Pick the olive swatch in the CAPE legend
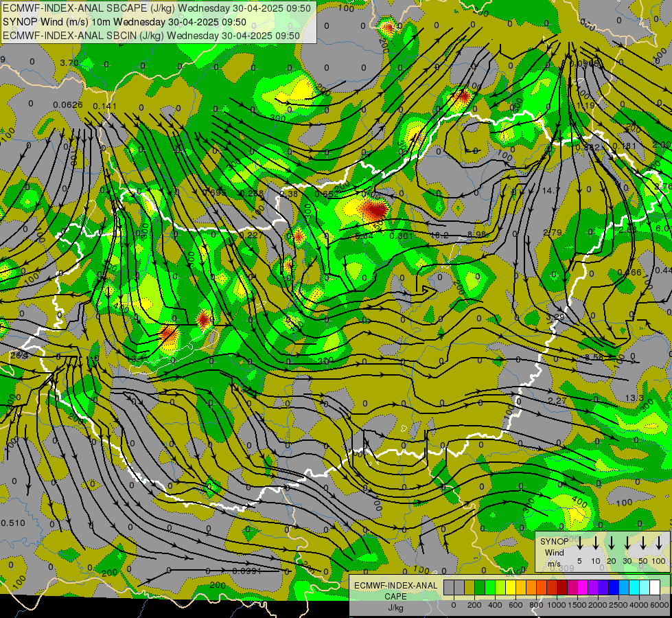 (470, 588)
